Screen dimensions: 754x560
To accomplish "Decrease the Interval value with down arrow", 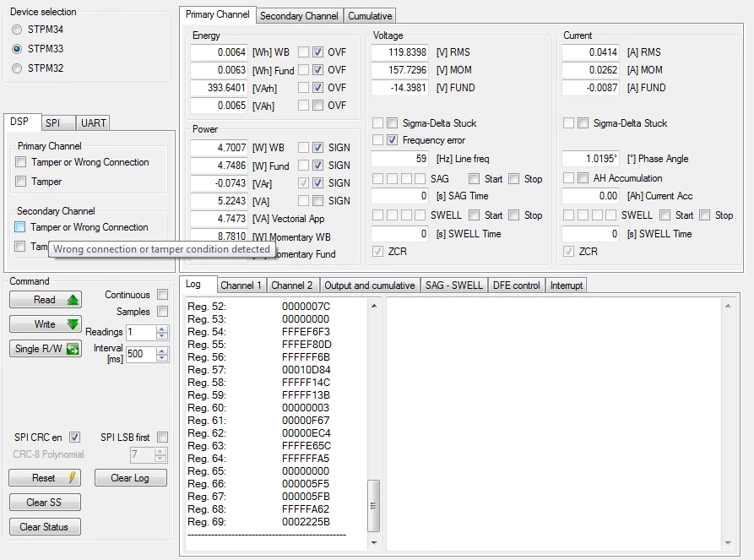I will pyautogui.click(x=162, y=357).
